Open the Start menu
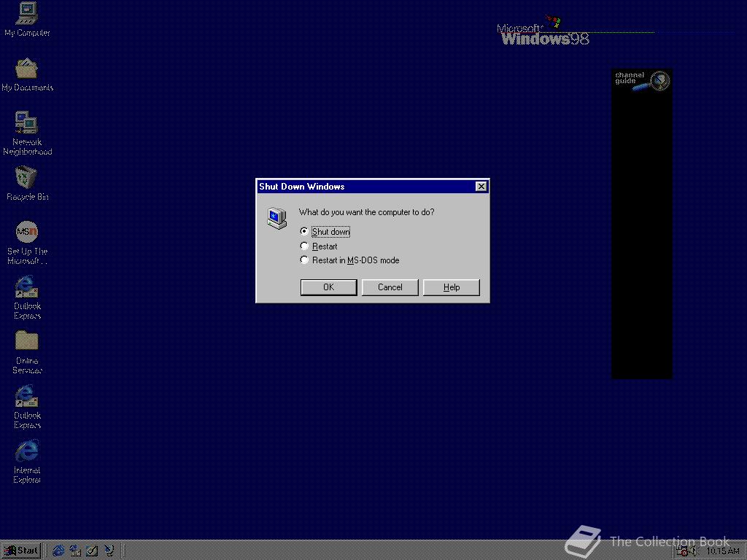The width and height of the screenshot is (747, 560). 21,551
